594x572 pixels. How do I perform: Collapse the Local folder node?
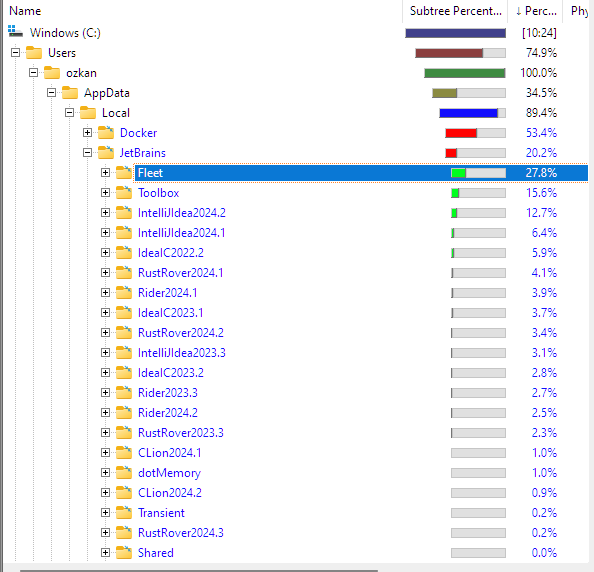pos(69,113)
